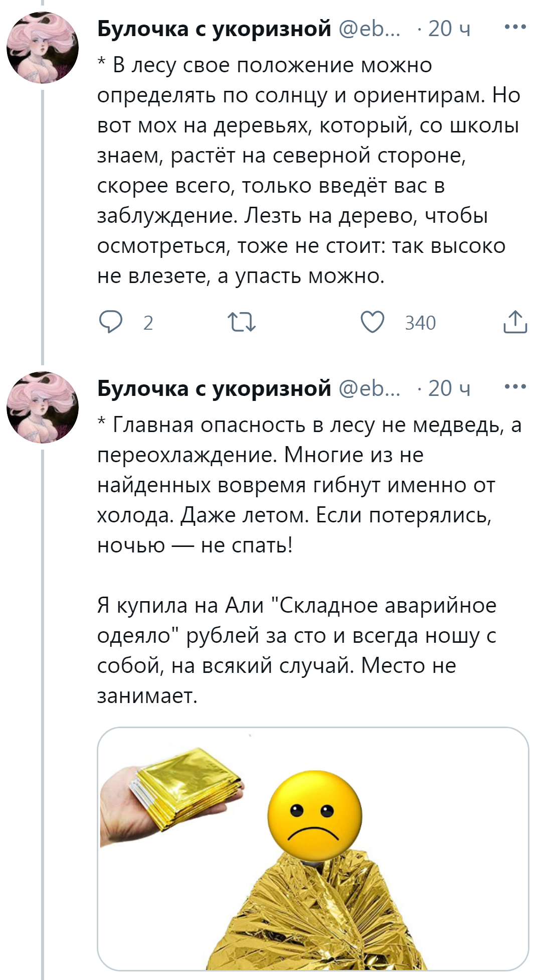The height and width of the screenshot is (980, 538).
Task: Open the first tweet's 20 ч timestamp
Action: [449, 29]
